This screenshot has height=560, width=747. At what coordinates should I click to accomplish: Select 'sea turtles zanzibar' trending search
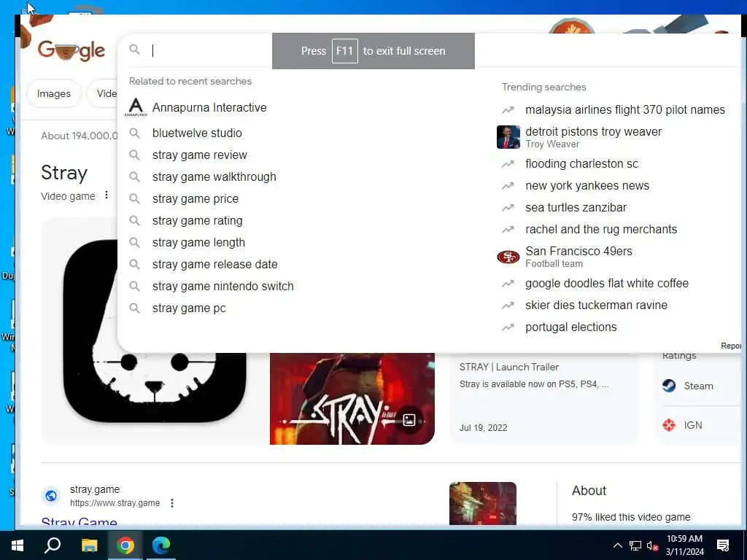[x=576, y=208]
